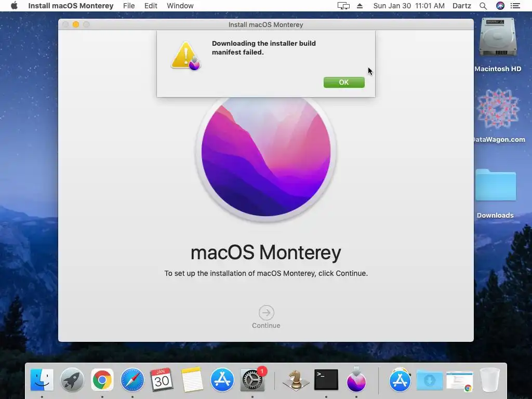Launch Chess from the Dock
Screen dimensions: 532x399
(296, 380)
